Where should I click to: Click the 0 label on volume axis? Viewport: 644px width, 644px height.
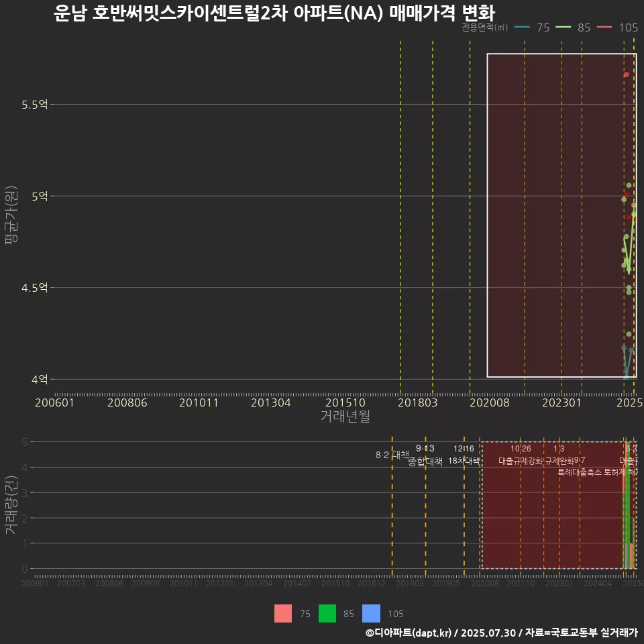(25, 569)
